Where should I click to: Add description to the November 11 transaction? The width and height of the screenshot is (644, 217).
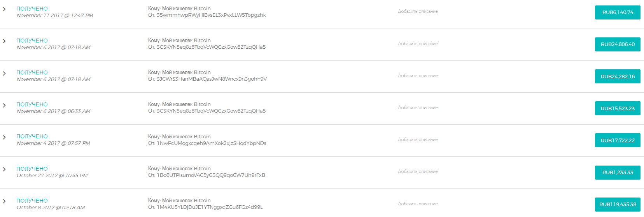coord(418,12)
